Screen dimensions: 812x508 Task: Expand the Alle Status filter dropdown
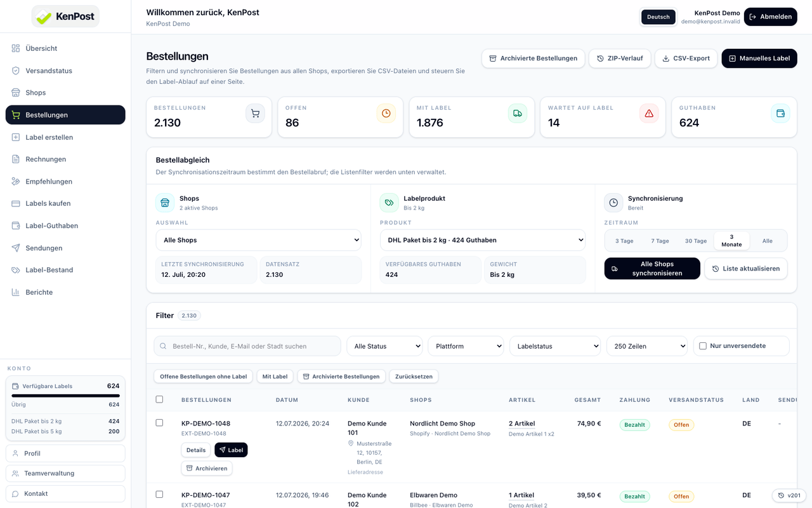click(384, 346)
